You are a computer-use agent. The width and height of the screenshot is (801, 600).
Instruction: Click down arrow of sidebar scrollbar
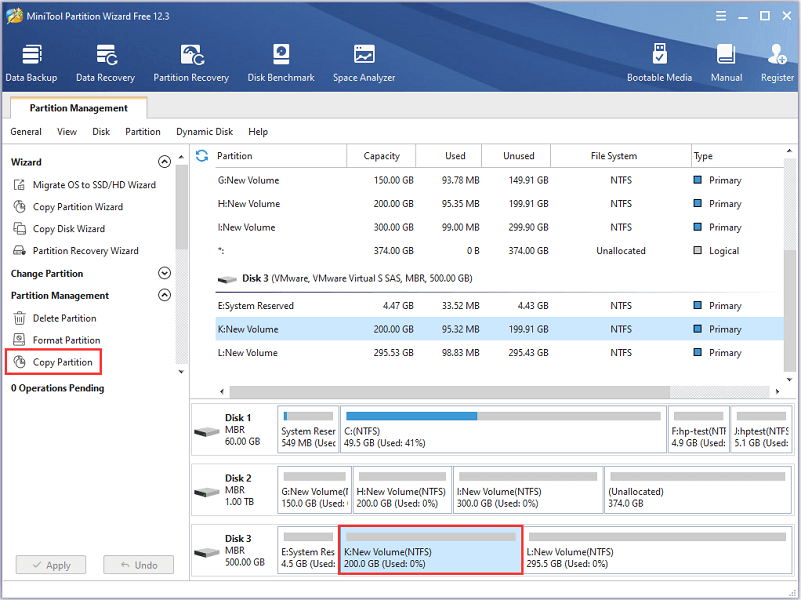click(x=181, y=372)
